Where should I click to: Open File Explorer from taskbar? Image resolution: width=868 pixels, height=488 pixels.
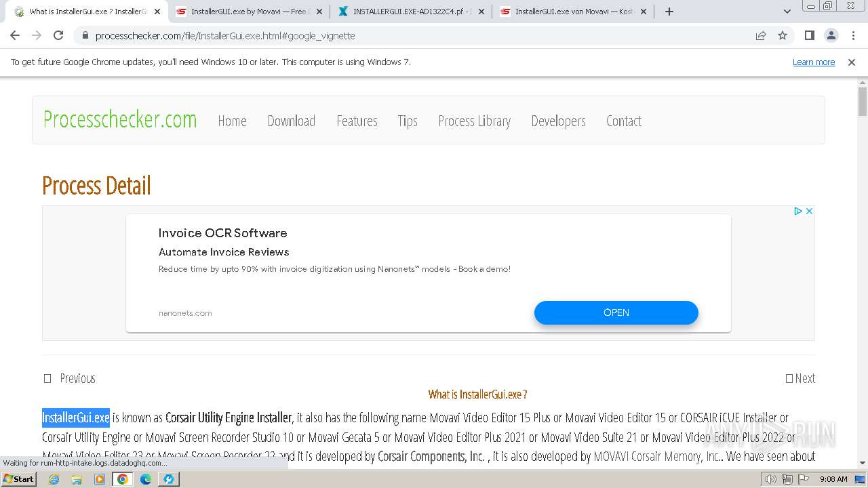pyautogui.click(x=77, y=479)
